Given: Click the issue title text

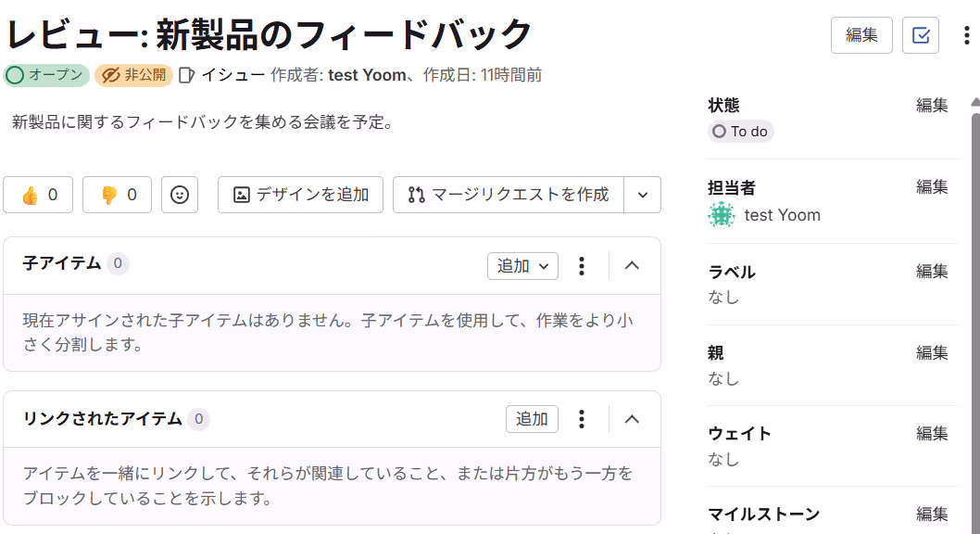Looking at the screenshot, I should [269, 34].
